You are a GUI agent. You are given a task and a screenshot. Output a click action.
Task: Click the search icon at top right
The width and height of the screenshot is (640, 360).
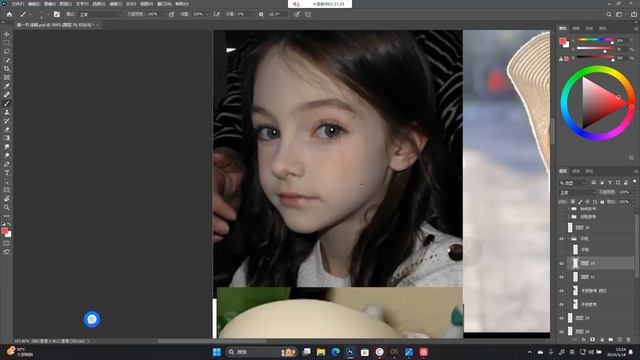click(x=609, y=14)
